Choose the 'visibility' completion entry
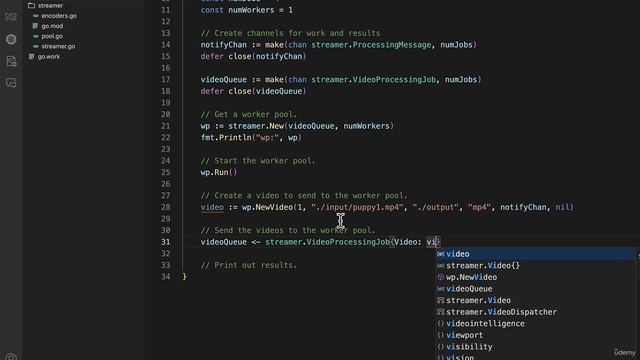Screen dimensions: 640x360 535,347
